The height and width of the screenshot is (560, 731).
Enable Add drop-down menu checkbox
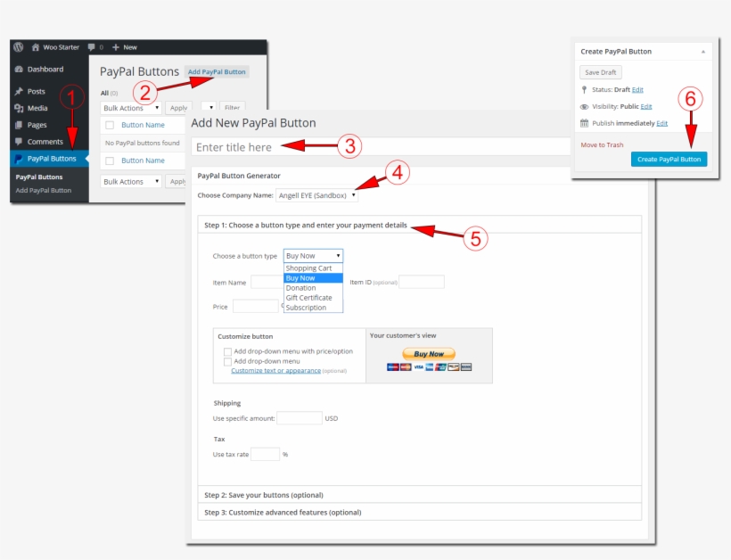[227, 362]
